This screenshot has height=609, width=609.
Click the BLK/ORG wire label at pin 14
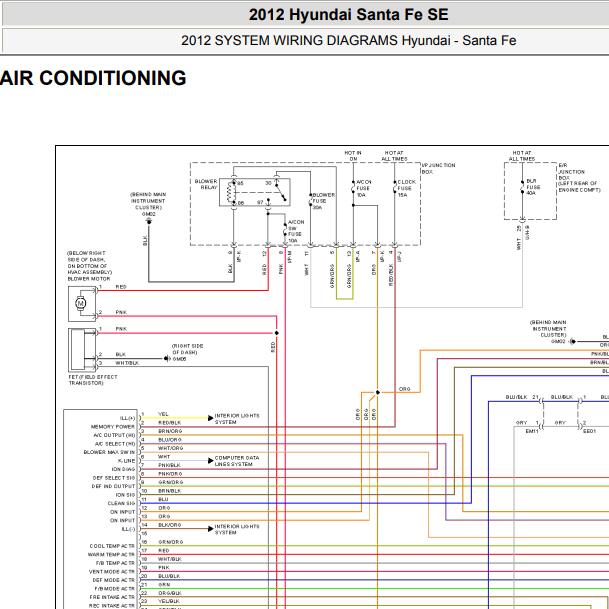coord(170,525)
